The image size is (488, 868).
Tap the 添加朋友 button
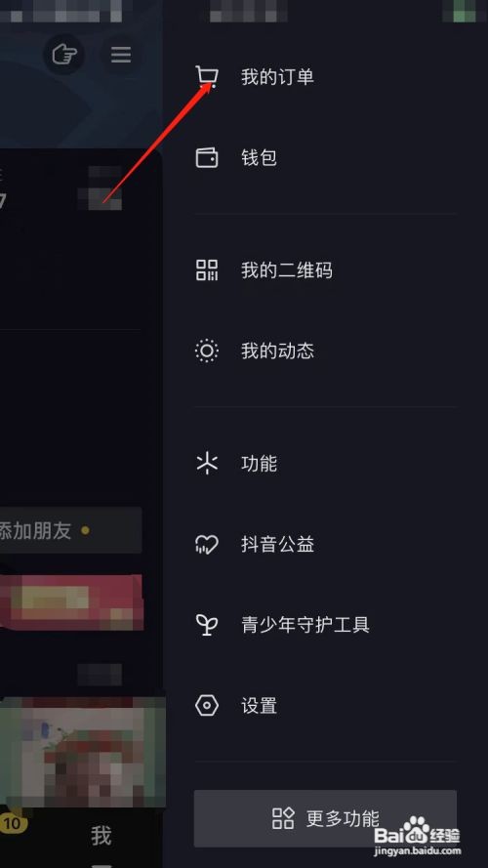(x=70, y=530)
